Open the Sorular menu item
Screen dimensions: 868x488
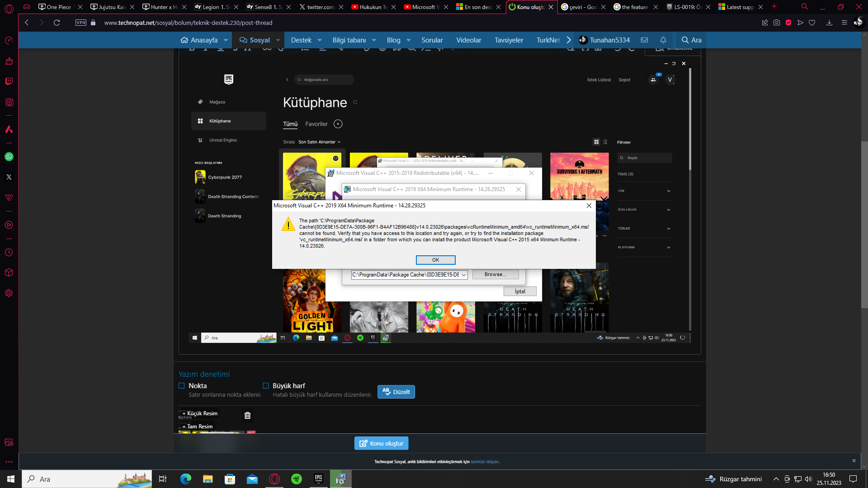(x=432, y=40)
